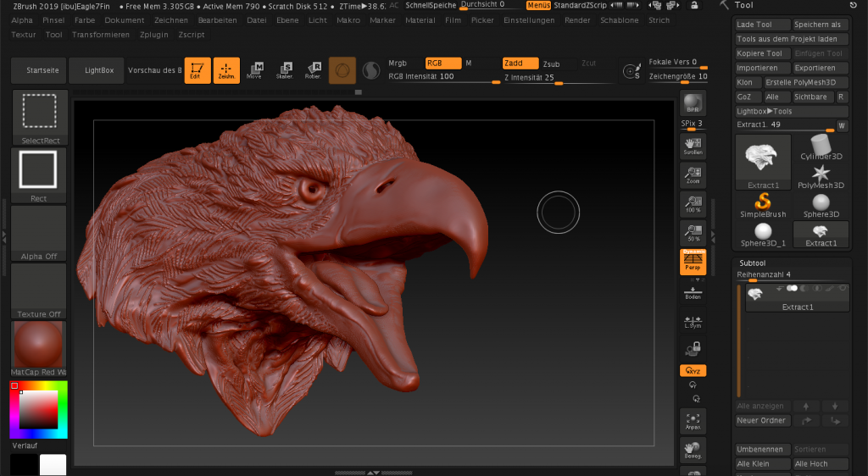Click the BPR render icon
The image size is (868, 476).
tap(693, 104)
